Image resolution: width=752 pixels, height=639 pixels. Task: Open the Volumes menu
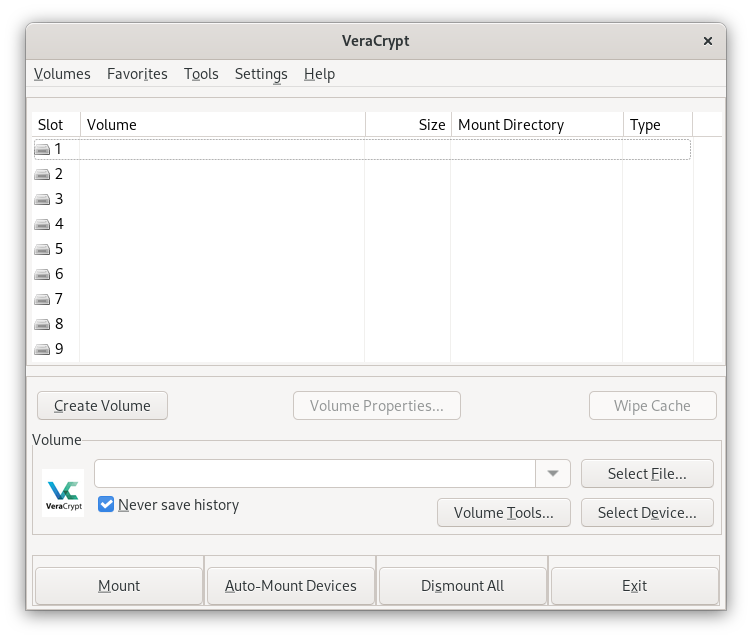[x=62, y=74]
